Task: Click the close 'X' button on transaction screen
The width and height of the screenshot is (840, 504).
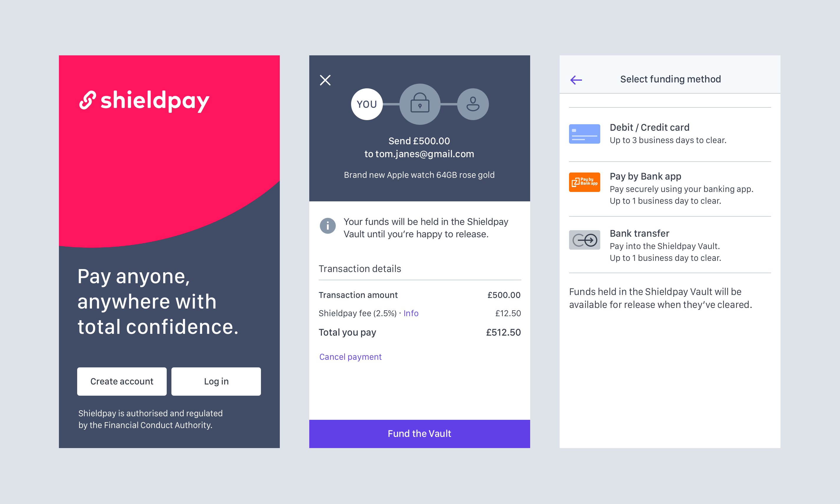Action: (x=324, y=79)
